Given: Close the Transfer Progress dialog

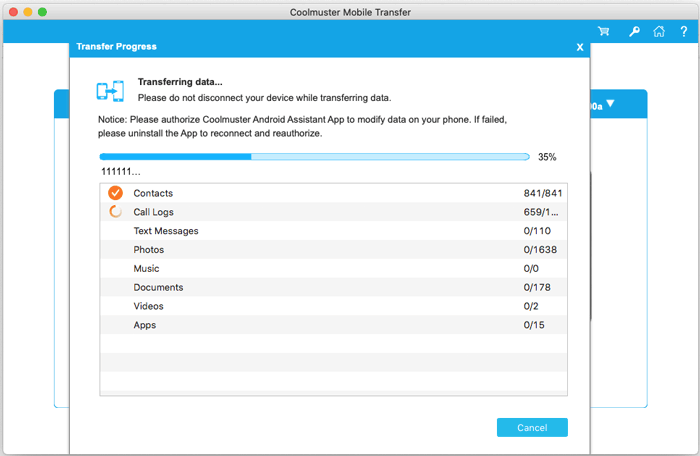Looking at the screenshot, I should [x=580, y=47].
